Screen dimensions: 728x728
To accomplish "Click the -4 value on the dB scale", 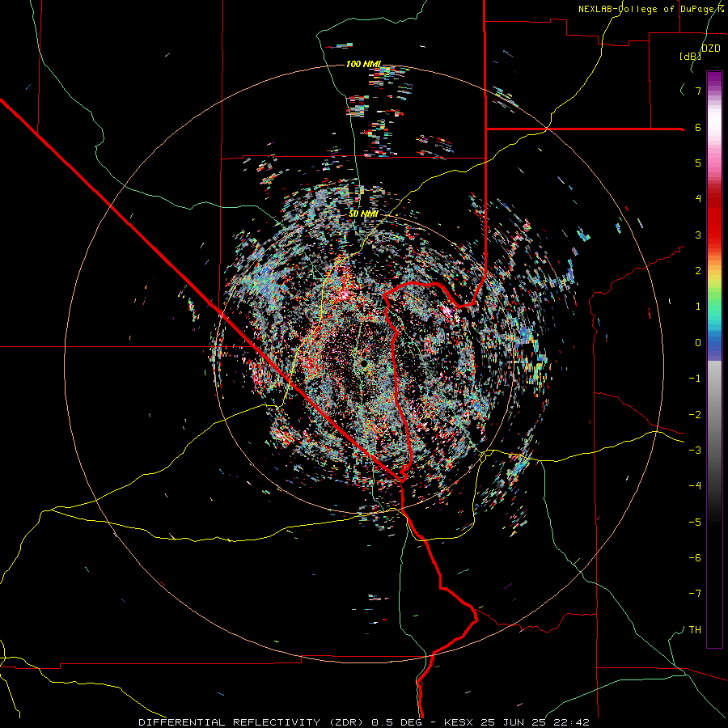I will pyautogui.click(x=695, y=486).
